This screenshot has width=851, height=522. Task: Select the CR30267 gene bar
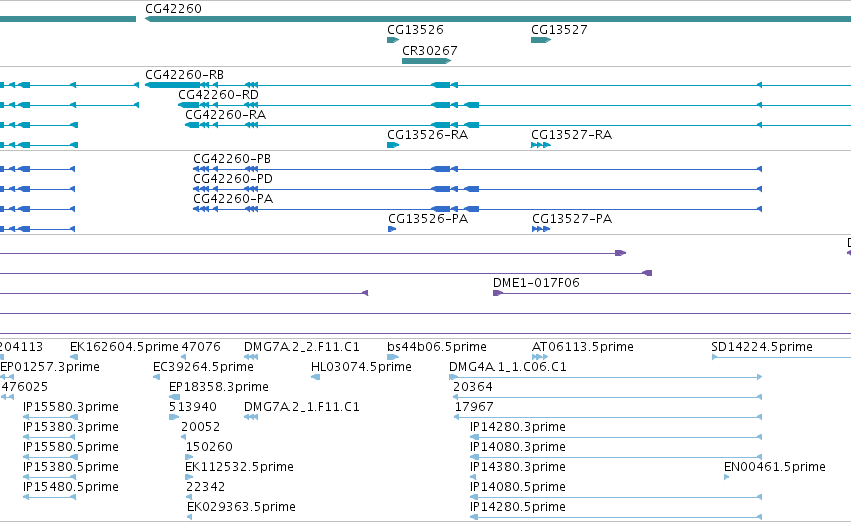[427, 61]
